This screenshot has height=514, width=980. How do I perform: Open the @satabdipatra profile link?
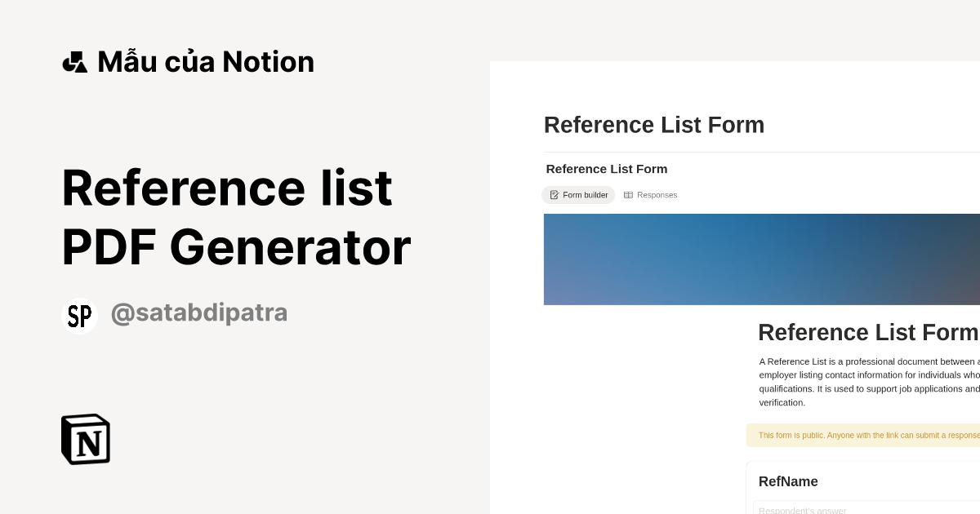click(199, 312)
